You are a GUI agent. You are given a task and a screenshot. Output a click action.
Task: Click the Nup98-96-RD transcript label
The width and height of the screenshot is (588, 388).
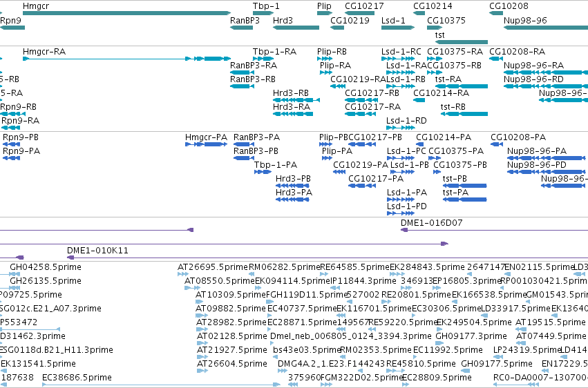click(533, 79)
